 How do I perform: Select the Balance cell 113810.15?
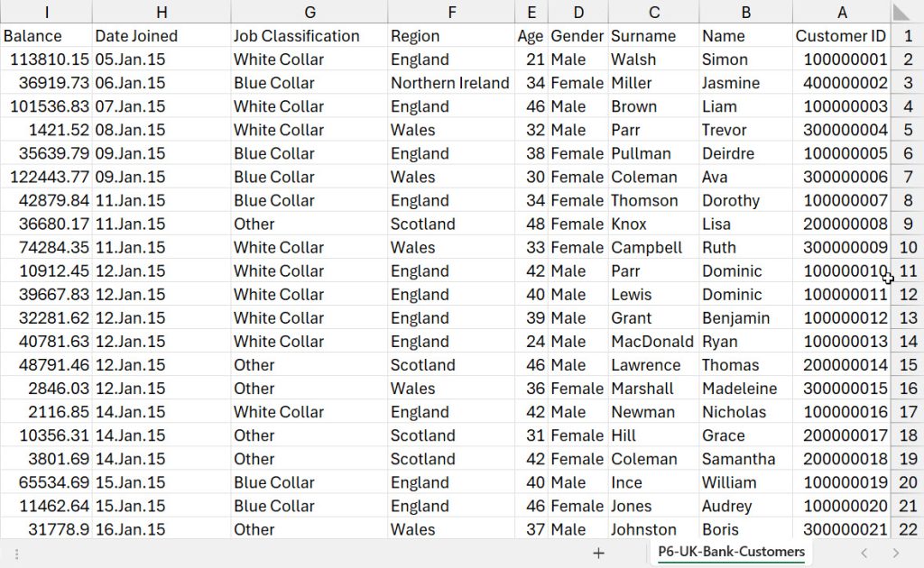tap(47, 60)
